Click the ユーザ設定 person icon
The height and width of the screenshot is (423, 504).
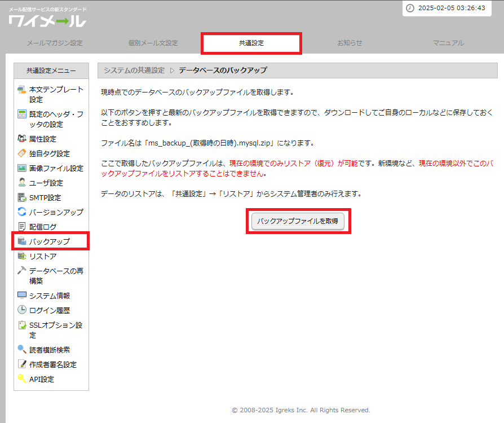coord(21,182)
